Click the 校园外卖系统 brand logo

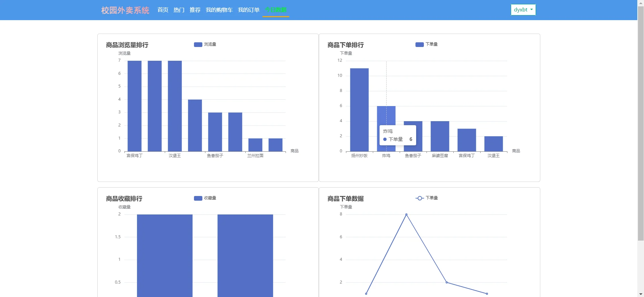(125, 10)
